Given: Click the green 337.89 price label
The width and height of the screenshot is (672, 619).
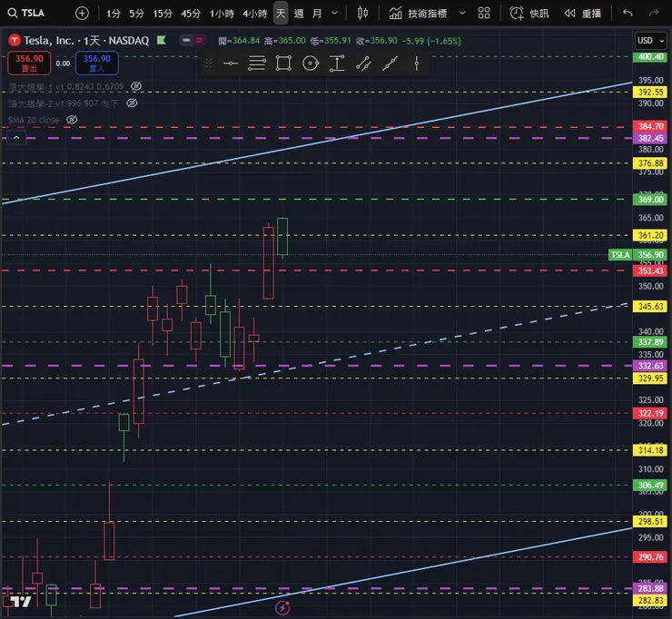Looking at the screenshot, I should coord(650,342).
